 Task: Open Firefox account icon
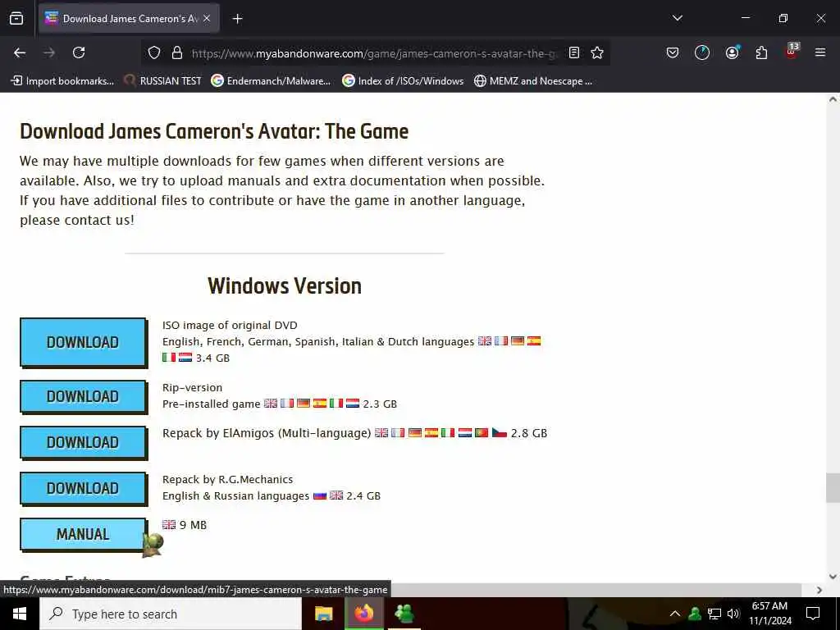point(732,52)
